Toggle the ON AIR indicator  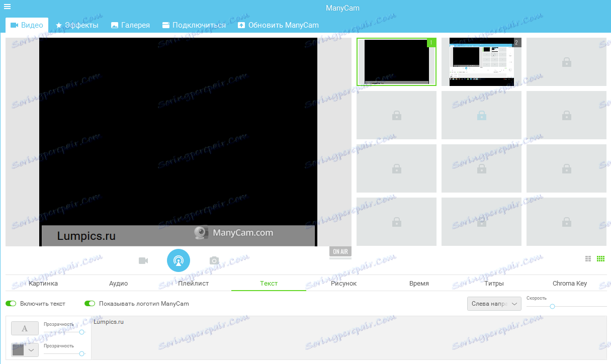click(x=340, y=252)
